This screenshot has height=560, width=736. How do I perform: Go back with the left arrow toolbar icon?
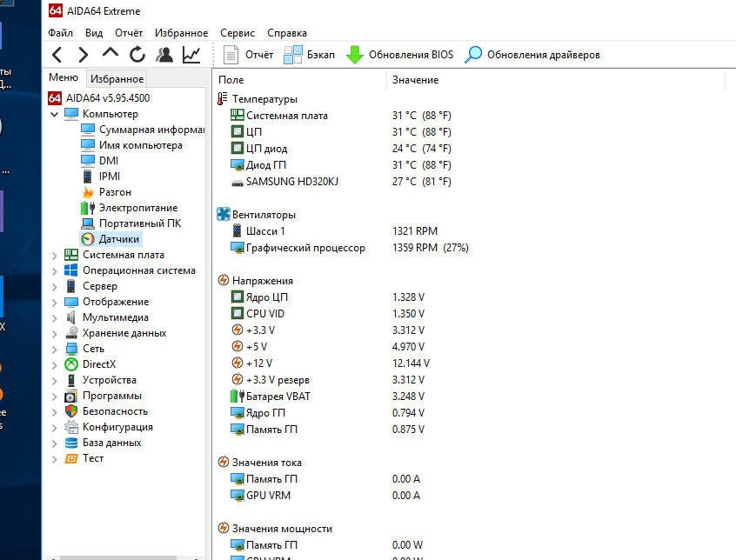coord(57,55)
